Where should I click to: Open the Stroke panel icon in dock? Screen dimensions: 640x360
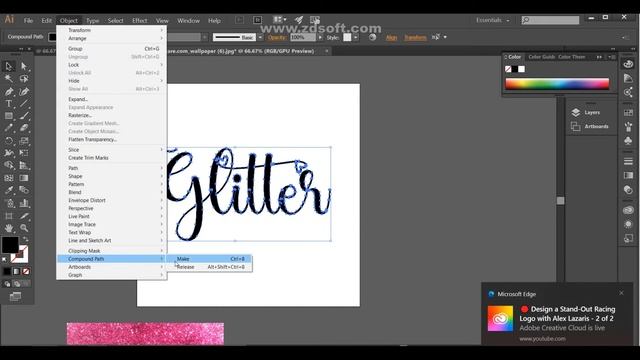pos(628,161)
